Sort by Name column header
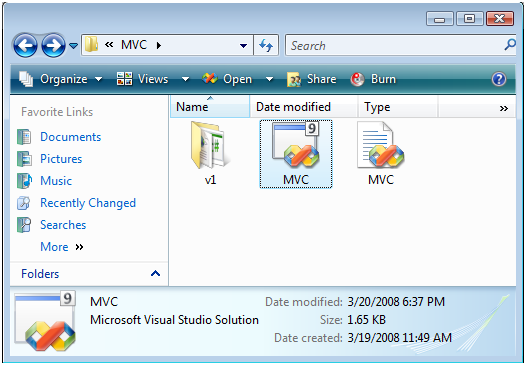Viewport: 526px width, 365px height. click(210, 107)
